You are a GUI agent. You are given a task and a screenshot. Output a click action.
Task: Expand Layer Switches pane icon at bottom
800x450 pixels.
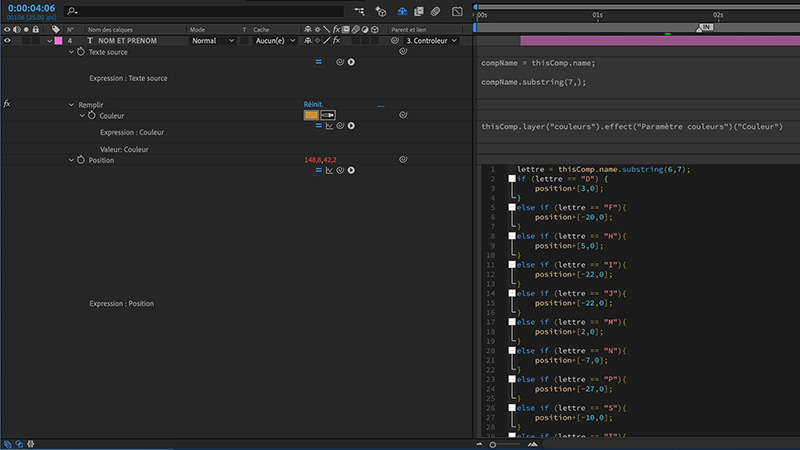click(8, 444)
